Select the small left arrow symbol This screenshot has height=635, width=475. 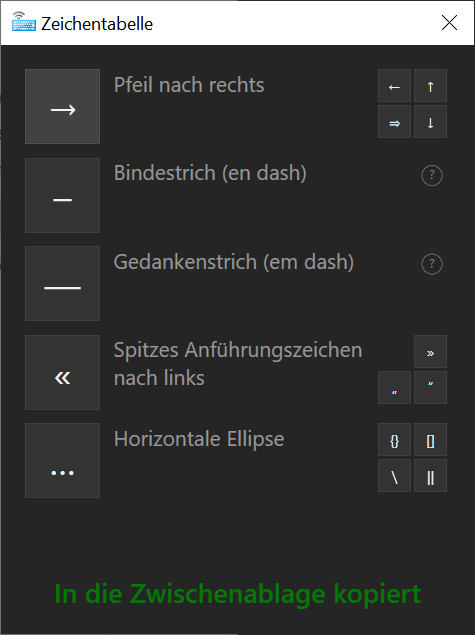(x=394, y=85)
